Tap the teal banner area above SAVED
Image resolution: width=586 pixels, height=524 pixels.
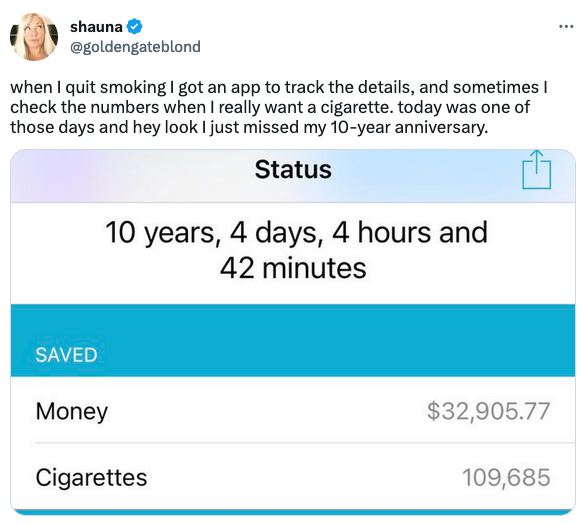click(x=293, y=324)
